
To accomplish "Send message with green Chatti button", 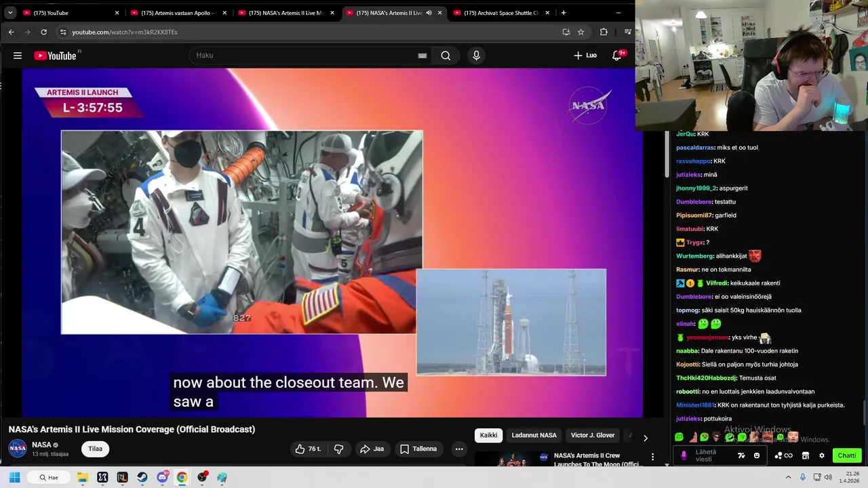I will tap(847, 455).
